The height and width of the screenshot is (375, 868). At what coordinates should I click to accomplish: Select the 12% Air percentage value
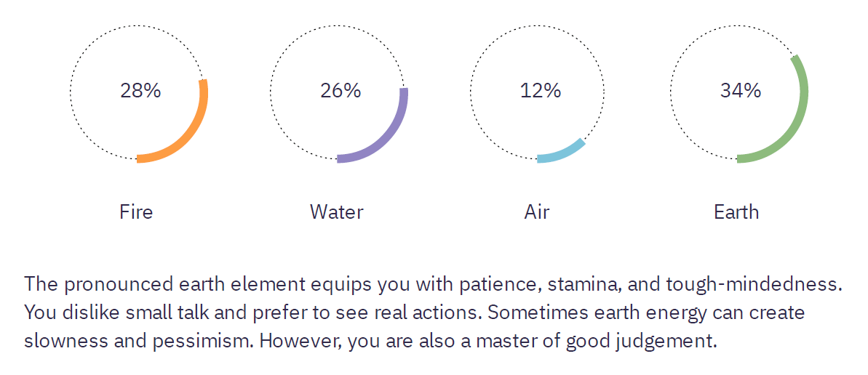(x=541, y=91)
